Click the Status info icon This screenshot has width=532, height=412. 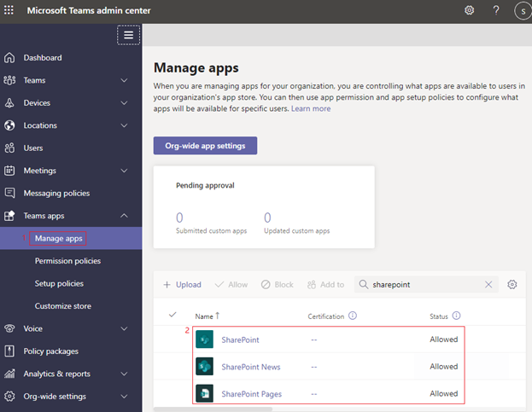457,316
